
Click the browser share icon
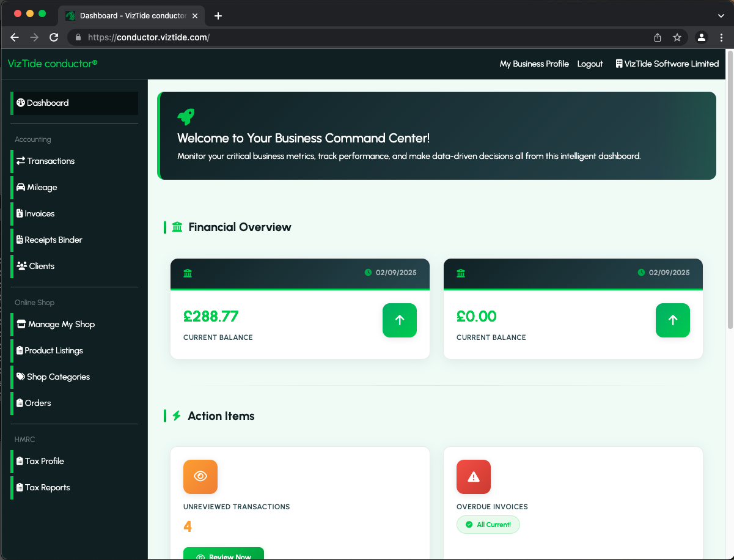tap(658, 37)
